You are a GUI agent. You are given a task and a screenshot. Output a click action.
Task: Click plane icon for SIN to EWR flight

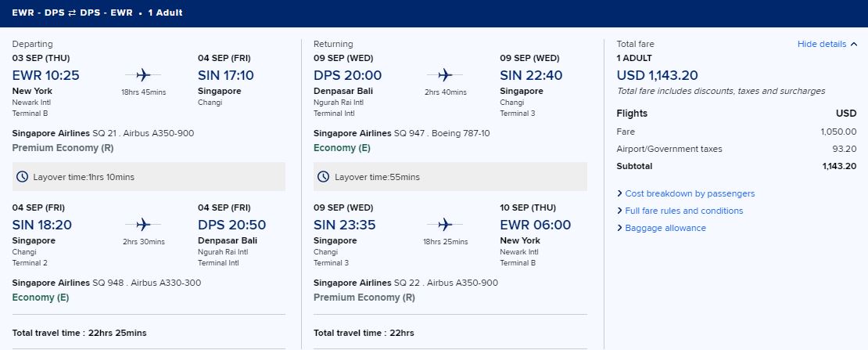(444, 224)
